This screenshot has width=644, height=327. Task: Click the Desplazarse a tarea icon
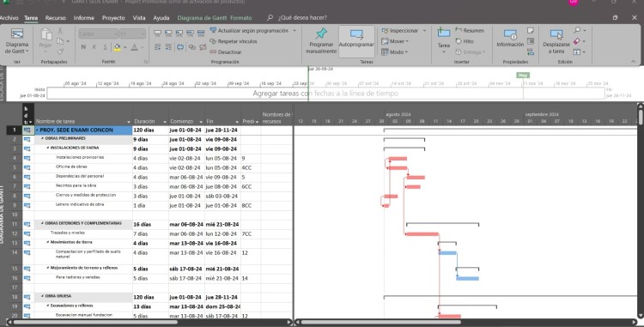[x=556, y=34]
